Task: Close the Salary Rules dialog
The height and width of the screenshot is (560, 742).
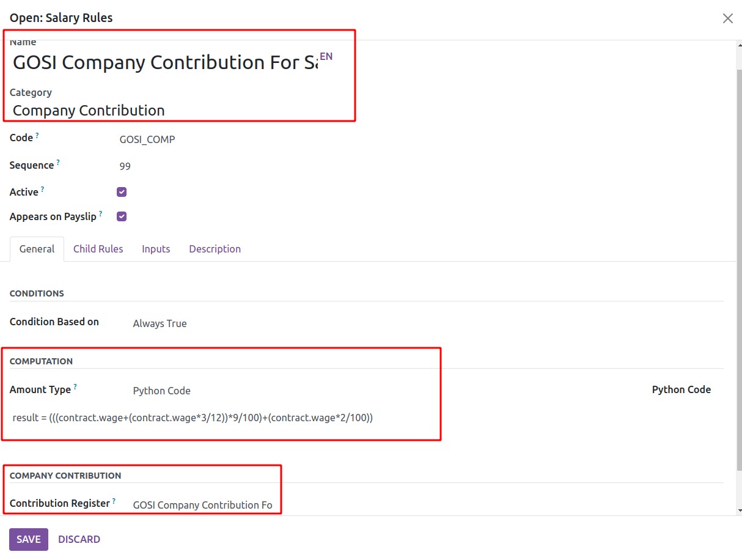Action: tap(727, 18)
